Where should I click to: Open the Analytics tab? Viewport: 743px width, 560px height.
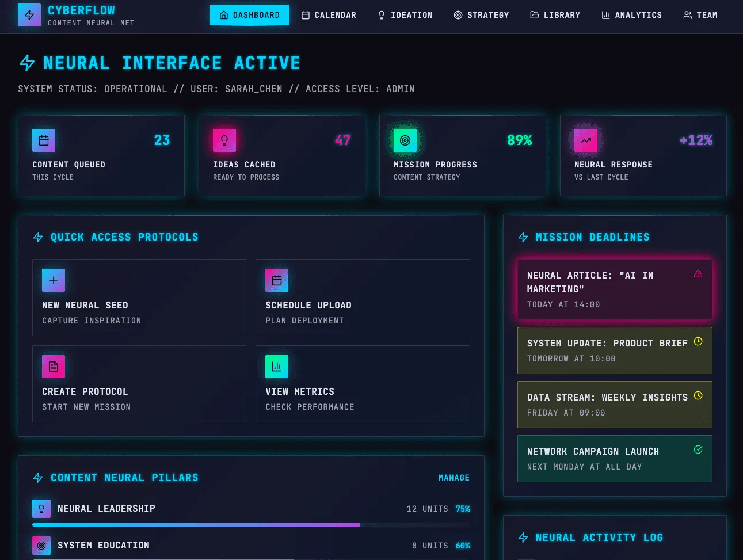click(x=632, y=15)
